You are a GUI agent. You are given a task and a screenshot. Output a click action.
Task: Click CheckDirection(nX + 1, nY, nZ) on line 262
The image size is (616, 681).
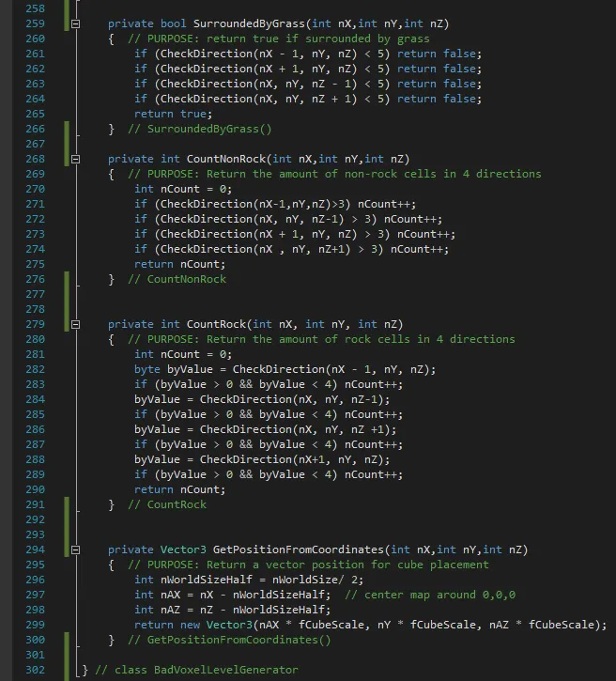pos(259,70)
